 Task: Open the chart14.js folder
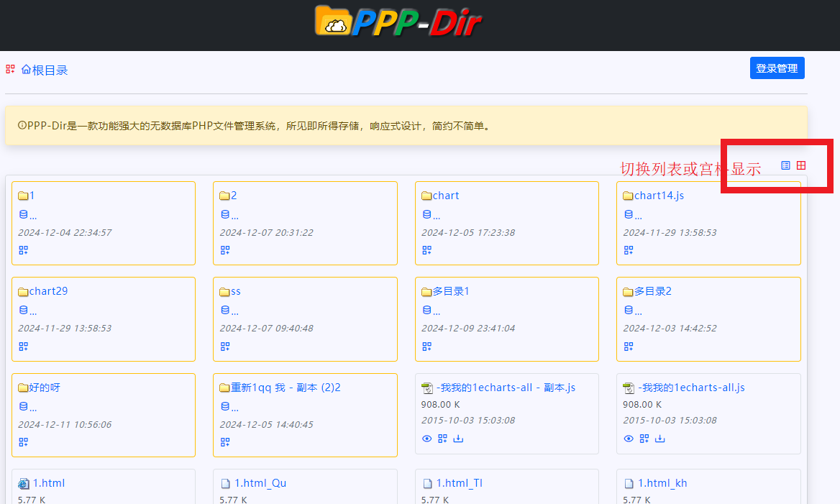[659, 196]
